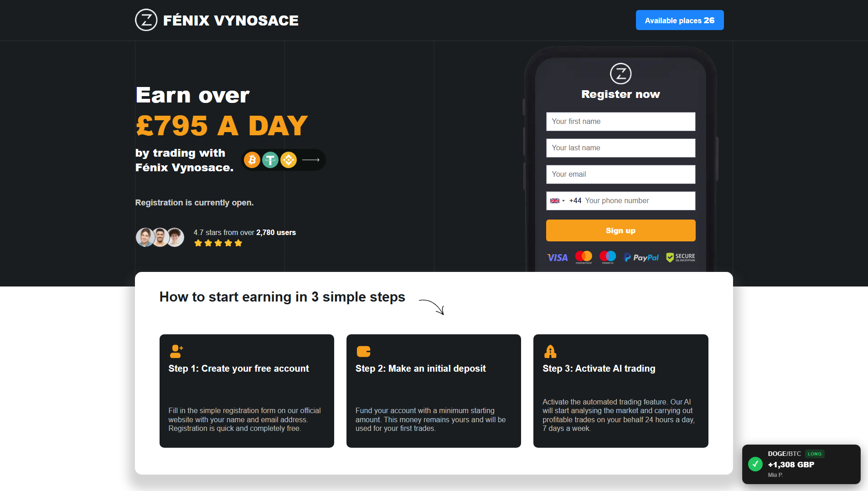Click the PayPal payment logo
Screen dimensions: 868x491
pos(641,258)
